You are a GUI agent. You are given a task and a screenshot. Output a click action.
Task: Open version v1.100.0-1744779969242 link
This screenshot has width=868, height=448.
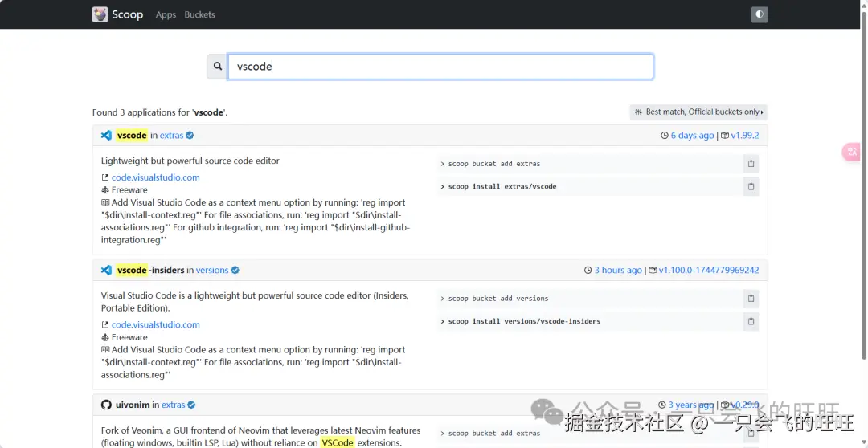coord(709,271)
